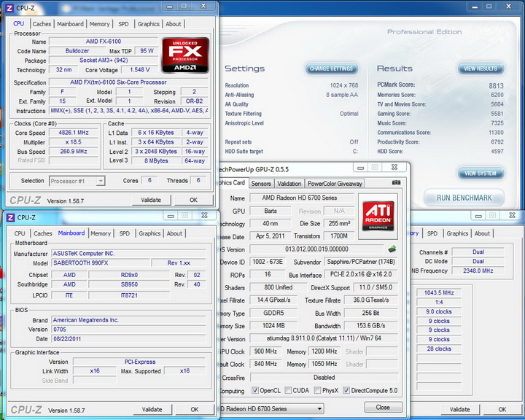Switch to Graphics tab in top CPU-Z window
Screen dimensions: 525x420
(148, 24)
